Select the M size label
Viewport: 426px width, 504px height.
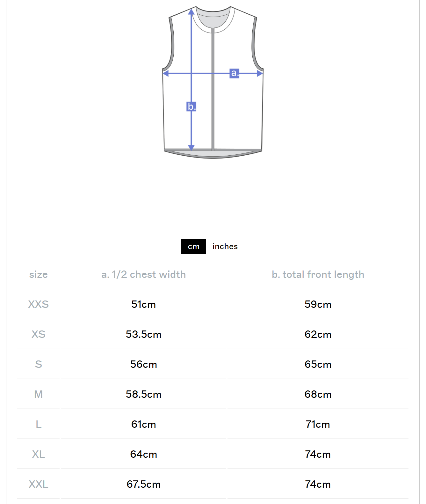pos(39,395)
